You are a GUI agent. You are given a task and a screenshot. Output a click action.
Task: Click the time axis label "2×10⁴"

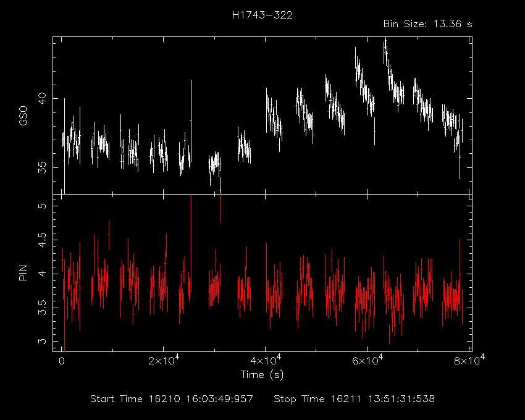[x=164, y=360]
